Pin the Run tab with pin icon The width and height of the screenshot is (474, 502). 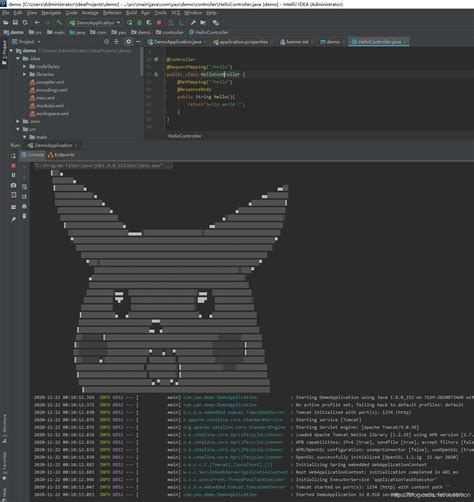(13, 219)
